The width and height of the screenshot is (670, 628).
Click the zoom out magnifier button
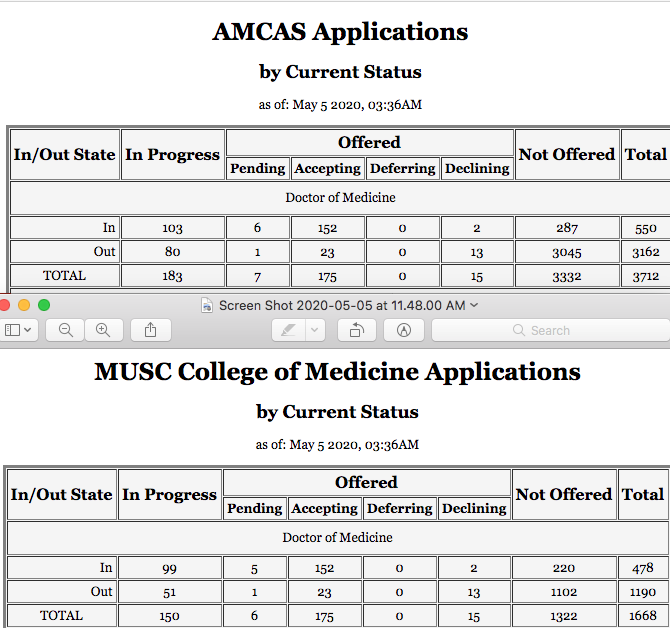(65, 330)
